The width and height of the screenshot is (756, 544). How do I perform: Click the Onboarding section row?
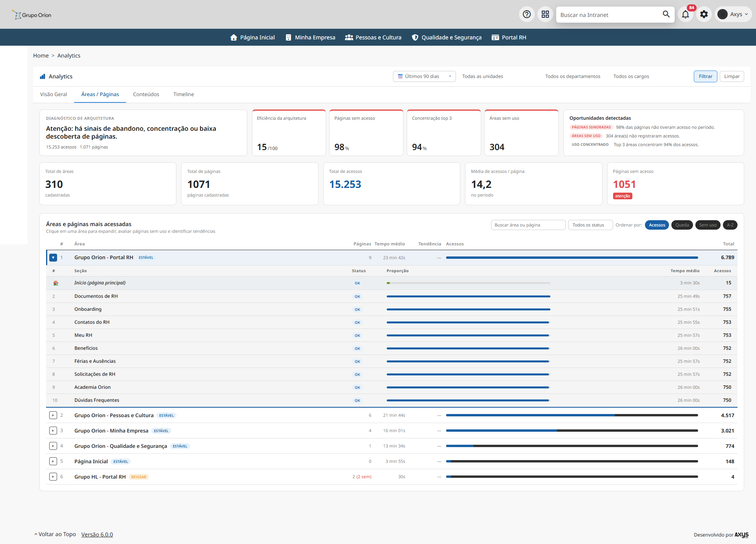pyautogui.click(x=392, y=309)
